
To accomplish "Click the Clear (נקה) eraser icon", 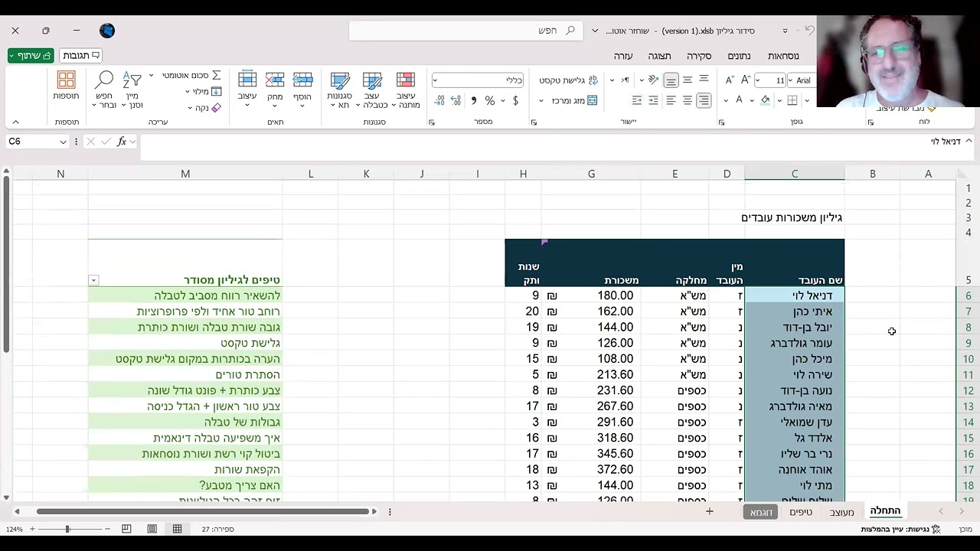I will click(216, 108).
